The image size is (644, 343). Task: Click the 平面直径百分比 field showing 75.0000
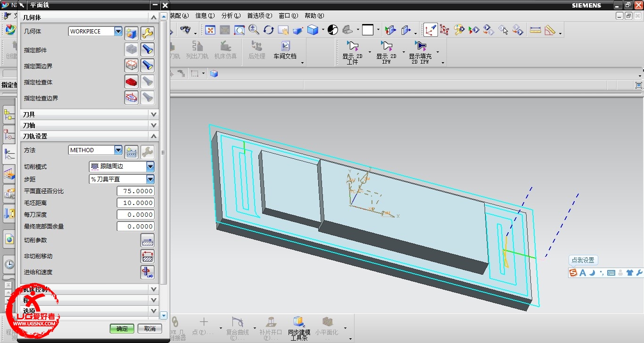point(136,191)
